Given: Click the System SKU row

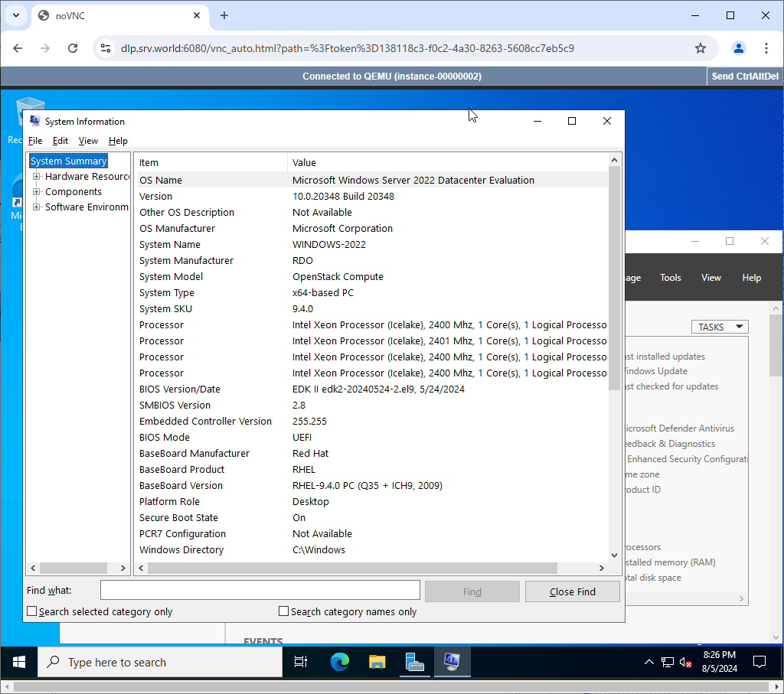Looking at the screenshot, I should 373,309.
